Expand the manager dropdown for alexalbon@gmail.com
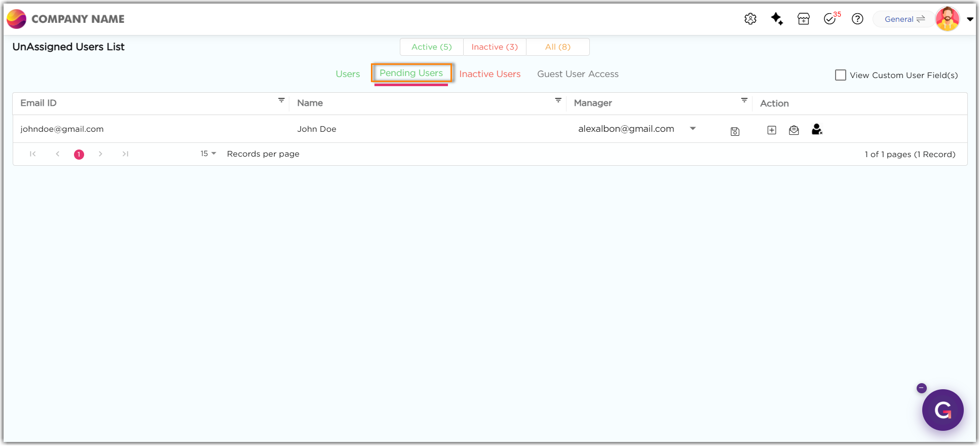The image size is (980, 446). [x=693, y=129]
